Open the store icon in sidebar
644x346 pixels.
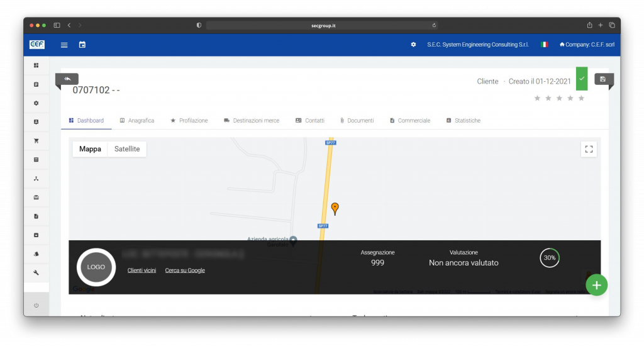(36, 198)
